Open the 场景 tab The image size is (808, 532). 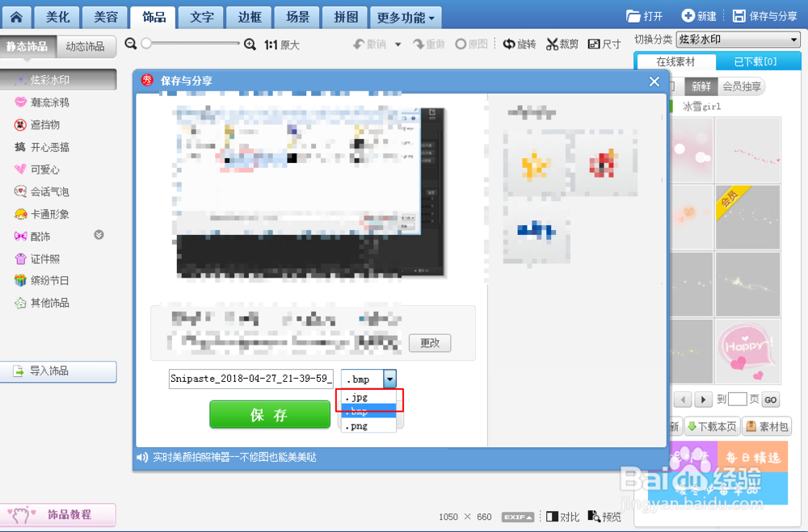click(297, 18)
